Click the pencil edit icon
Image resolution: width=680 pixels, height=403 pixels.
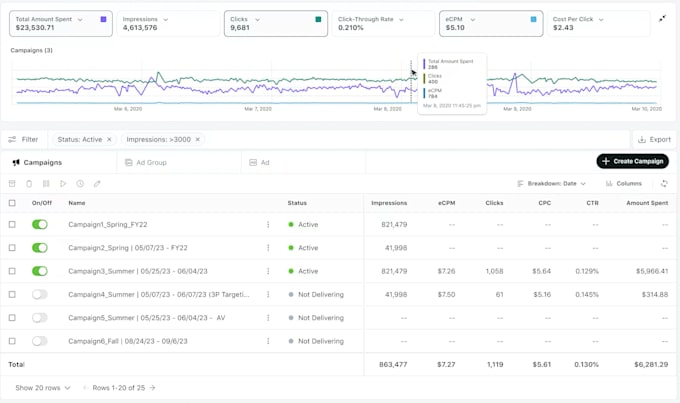pos(97,184)
